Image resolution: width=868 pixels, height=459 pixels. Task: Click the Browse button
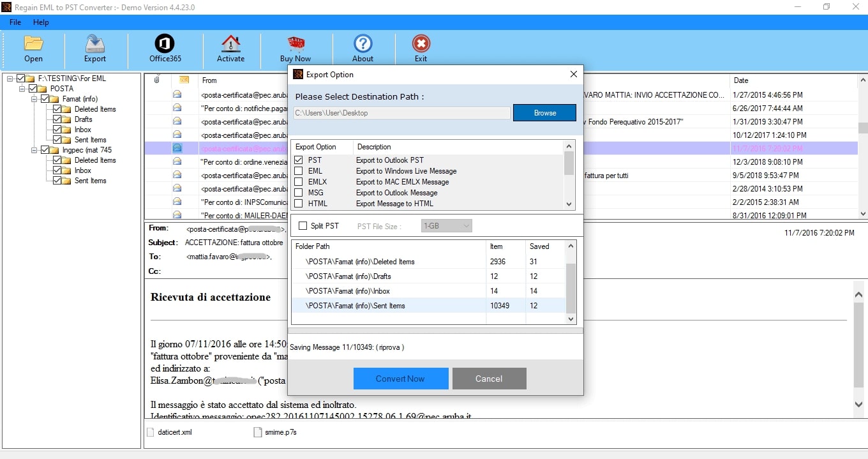tap(545, 113)
